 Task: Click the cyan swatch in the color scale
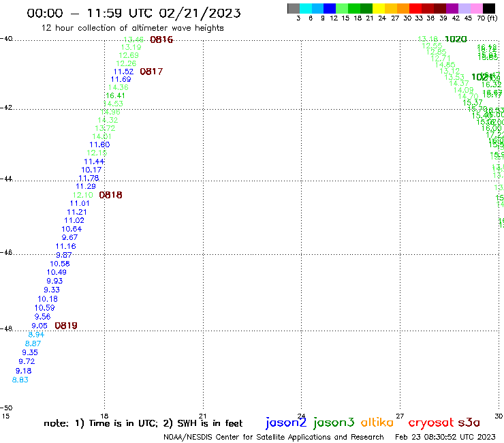306,8
